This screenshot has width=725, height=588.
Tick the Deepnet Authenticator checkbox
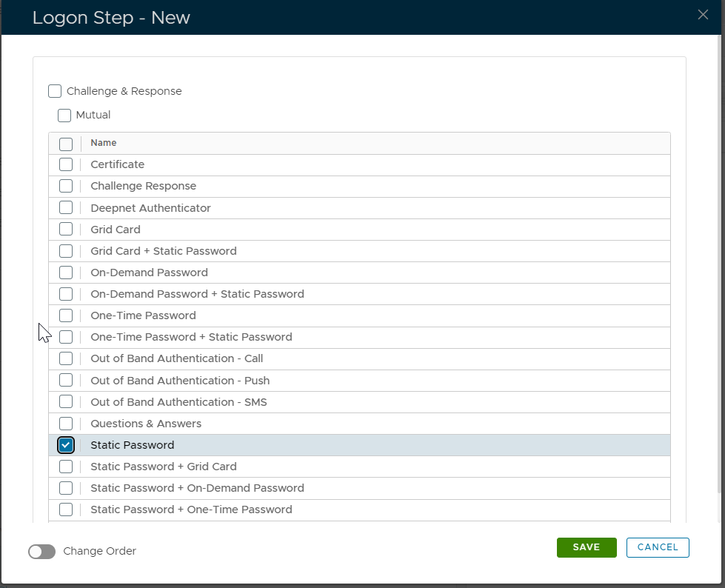tap(66, 208)
